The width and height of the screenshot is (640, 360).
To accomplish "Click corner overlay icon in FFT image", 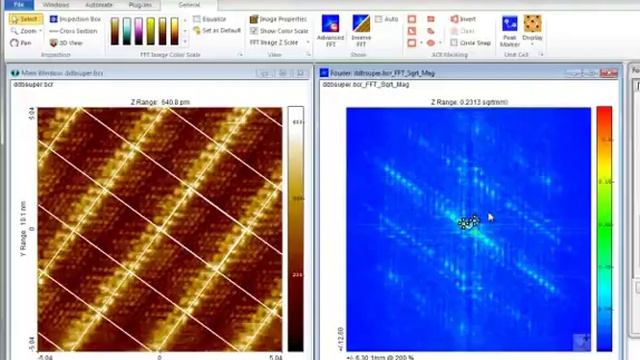I will [582, 342].
